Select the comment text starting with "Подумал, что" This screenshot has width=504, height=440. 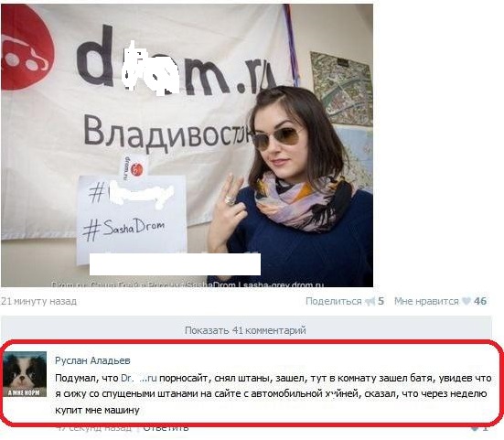(273, 394)
